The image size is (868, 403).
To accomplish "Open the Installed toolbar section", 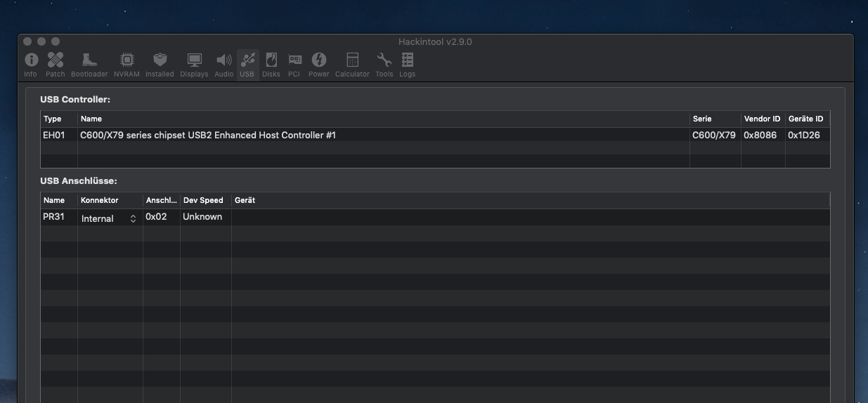I will [x=160, y=65].
